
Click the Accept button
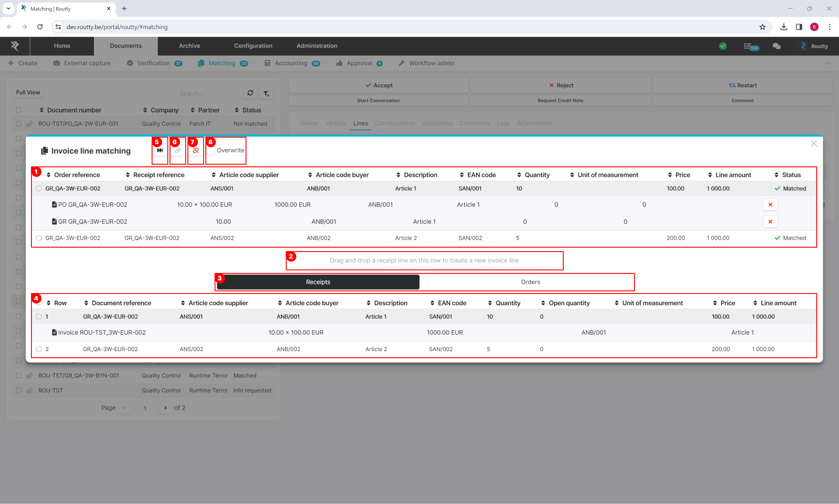pyautogui.click(x=378, y=85)
